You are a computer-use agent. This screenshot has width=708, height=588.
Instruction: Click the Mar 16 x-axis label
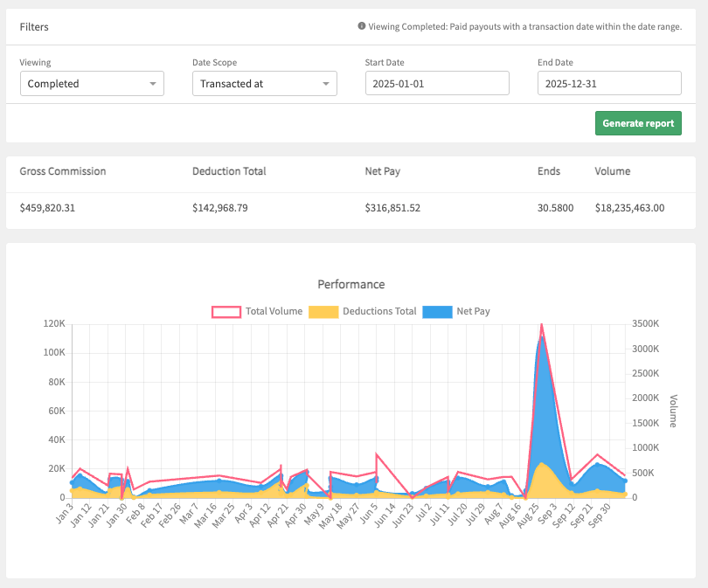coord(205,515)
